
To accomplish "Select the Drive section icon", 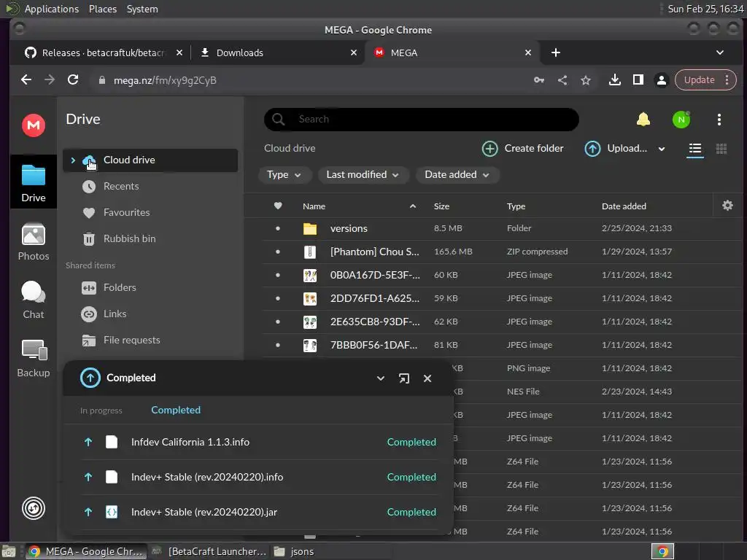I will pos(34,182).
